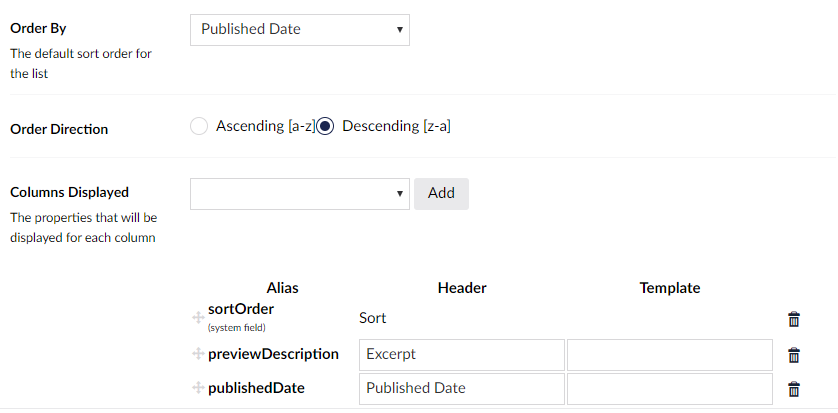Click the Excerpt header input field

pos(461,355)
